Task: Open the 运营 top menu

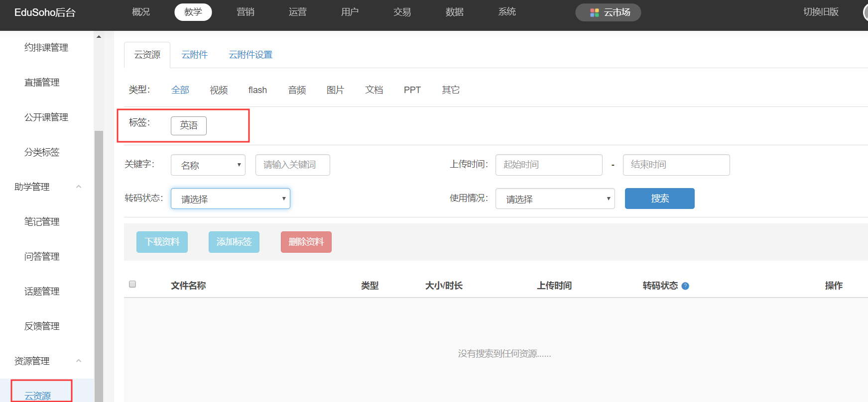Action: (298, 12)
